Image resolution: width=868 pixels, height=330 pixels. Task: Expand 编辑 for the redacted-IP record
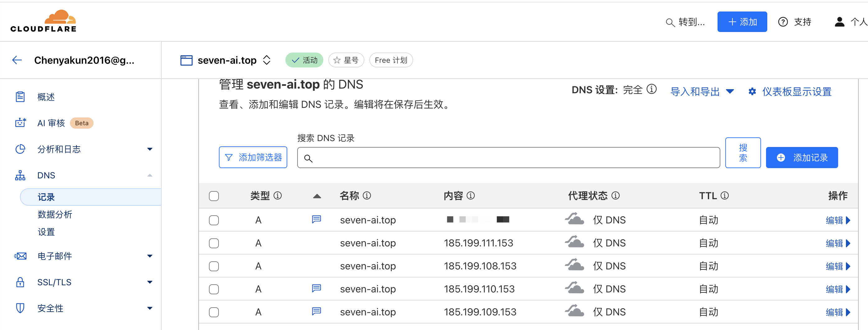point(838,220)
